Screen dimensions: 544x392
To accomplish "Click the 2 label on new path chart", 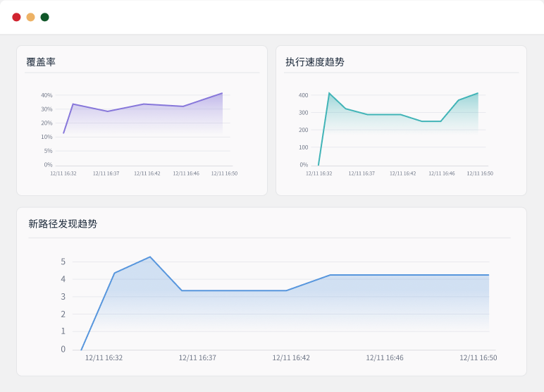I will (63, 314).
